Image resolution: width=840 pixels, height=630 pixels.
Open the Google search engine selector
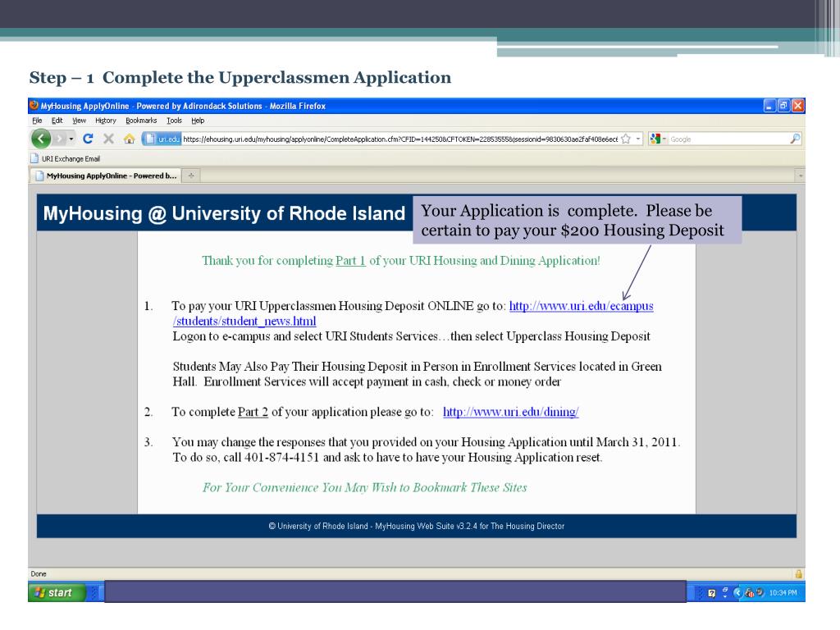pos(657,139)
